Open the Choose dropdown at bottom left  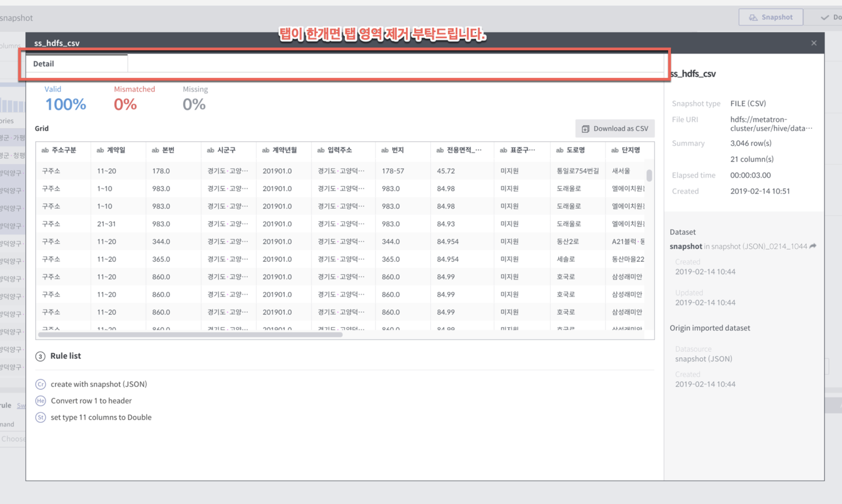(13, 439)
